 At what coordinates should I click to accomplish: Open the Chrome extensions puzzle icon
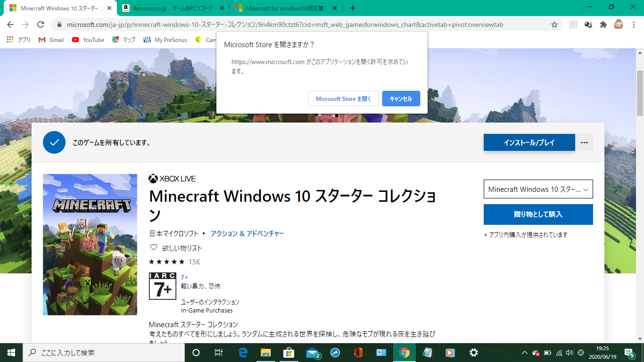(603, 25)
